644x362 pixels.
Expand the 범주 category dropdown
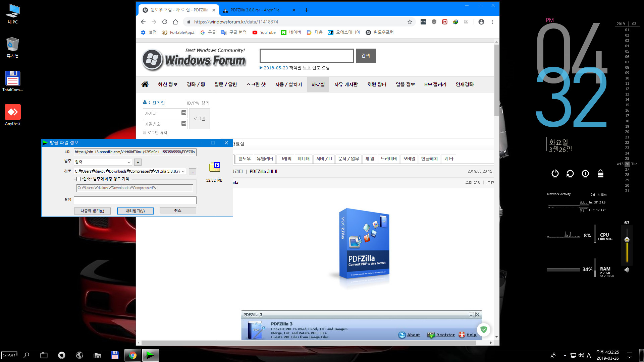click(129, 162)
